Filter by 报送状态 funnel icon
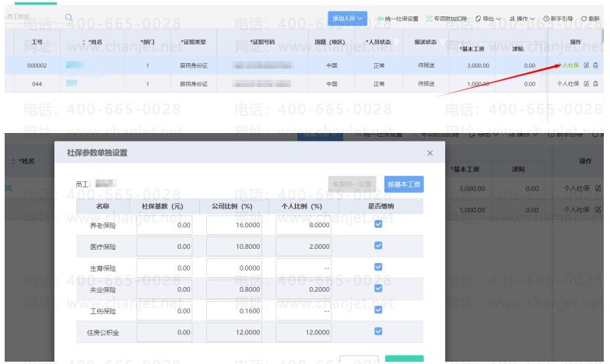Screen dimensions: 610x364 pos(442,42)
